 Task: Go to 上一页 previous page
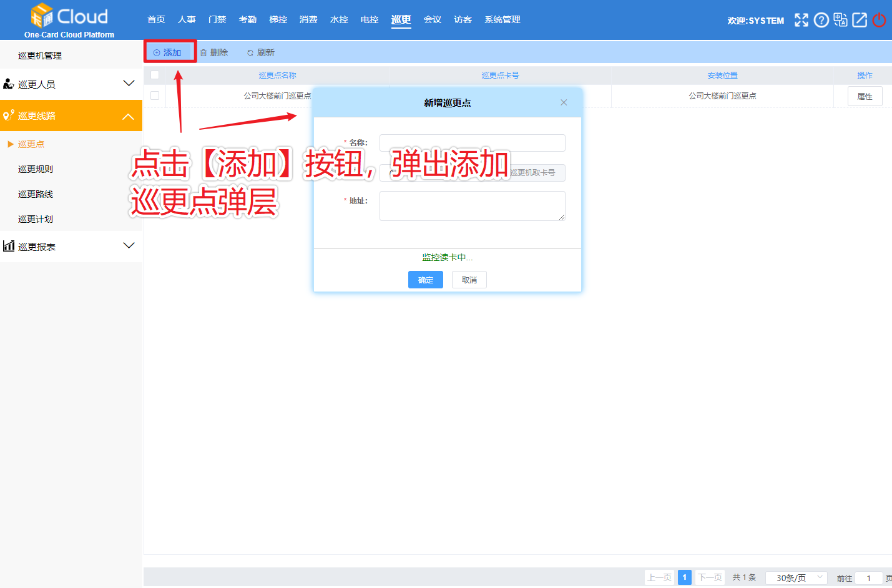(660, 577)
